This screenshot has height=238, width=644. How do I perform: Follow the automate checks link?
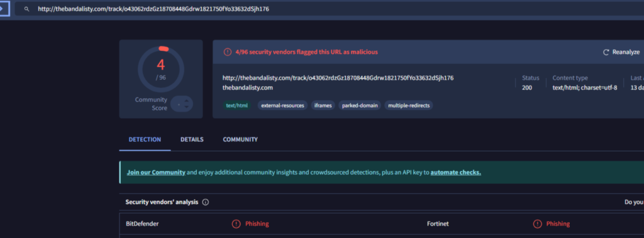pos(455,172)
